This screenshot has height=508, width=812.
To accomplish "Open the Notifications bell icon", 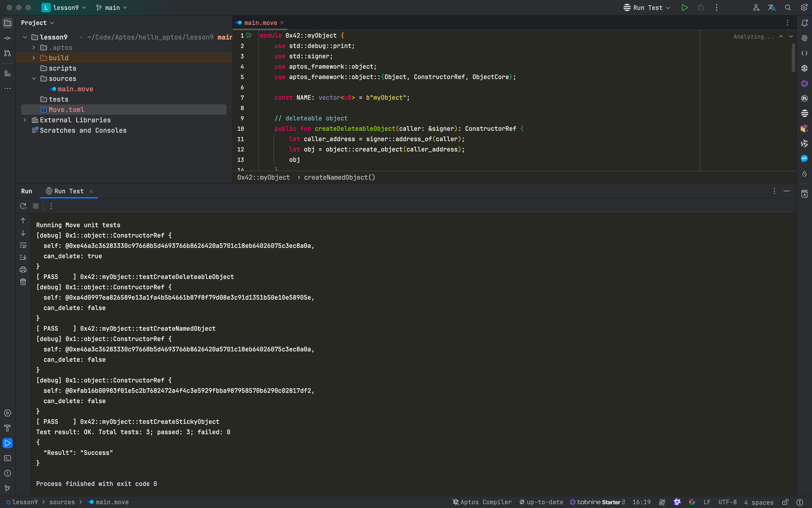I will (x=804, y=23).
